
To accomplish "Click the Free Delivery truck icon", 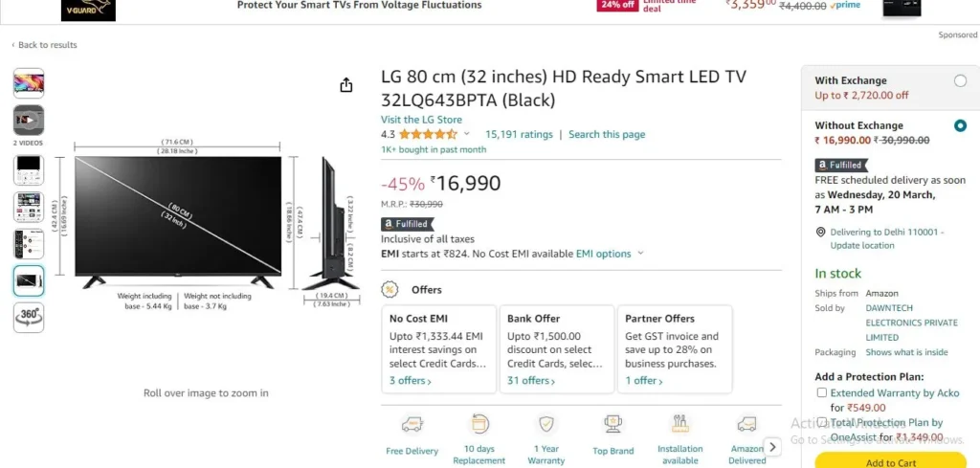I will (412, 425).
